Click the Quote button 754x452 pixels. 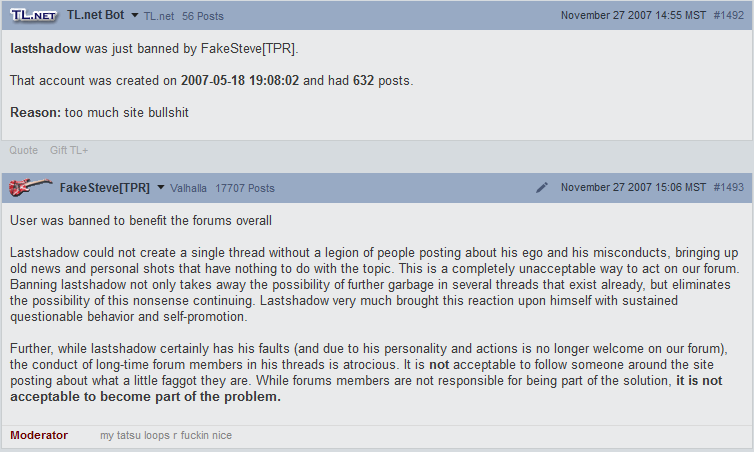pos(24,150)
